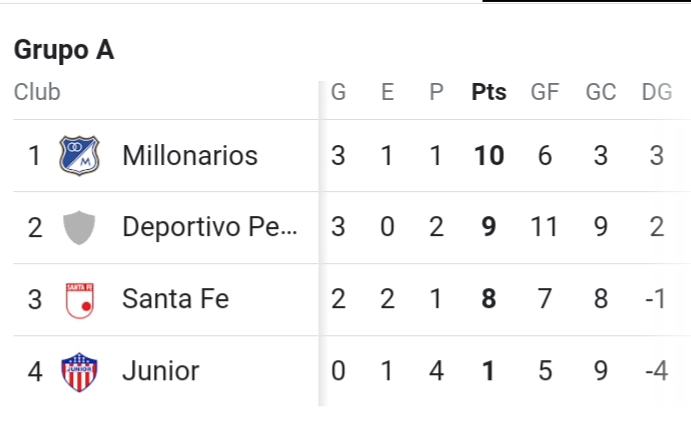Click the Grupo A heading
This screenshot has height=426, width=691.
(x=64, y=51)
